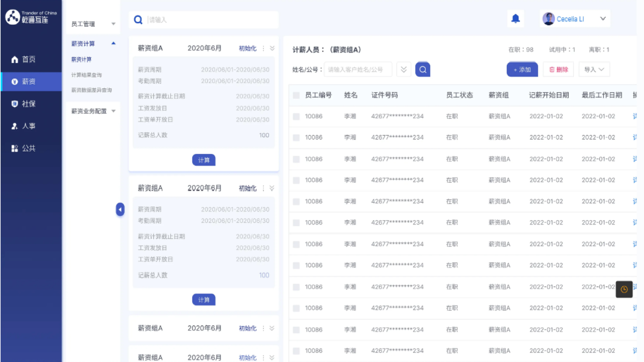Click the orange clock history floating icon

[x=624, y=289]
